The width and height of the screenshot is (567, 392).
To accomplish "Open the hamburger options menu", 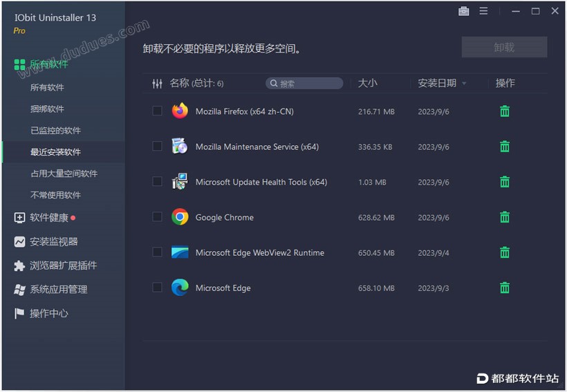I will (x=483, y=11).
